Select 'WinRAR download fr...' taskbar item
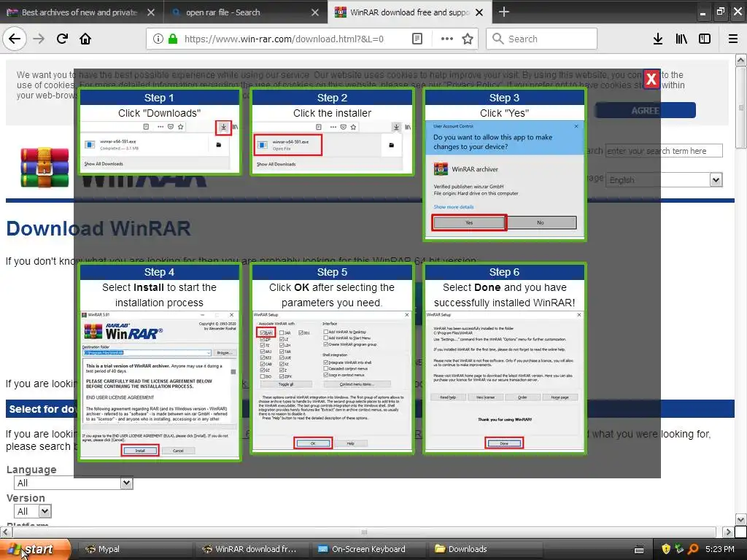The width and height of the screenshot is (747, 560). click(x=251, y=549)
